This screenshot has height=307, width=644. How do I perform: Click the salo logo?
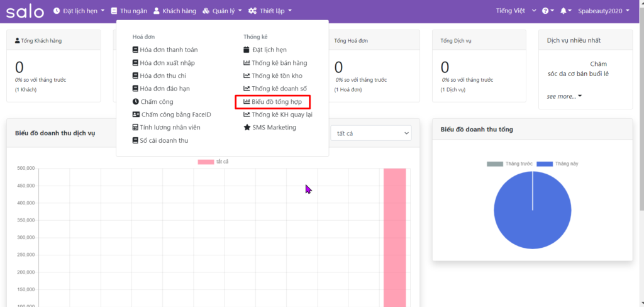[25, 11]
